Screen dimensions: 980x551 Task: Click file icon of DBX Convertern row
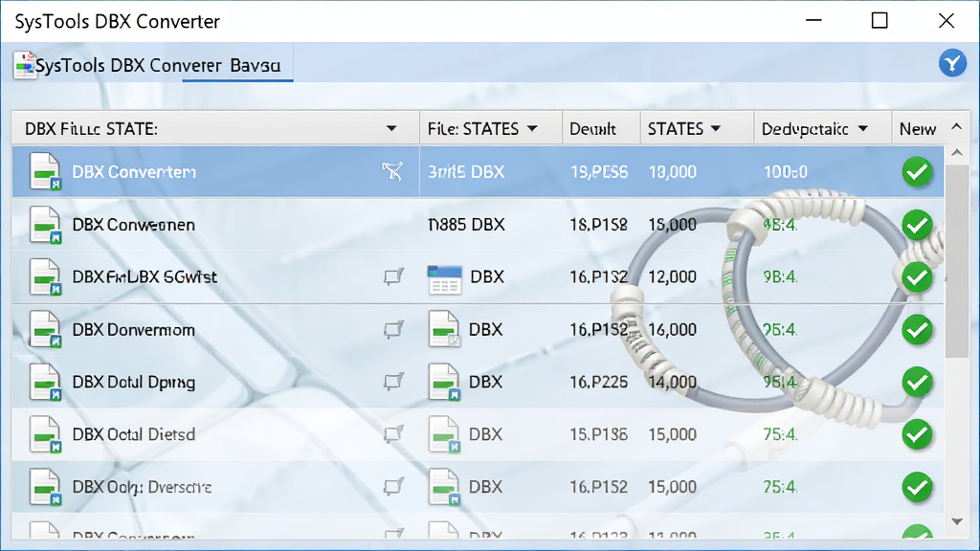click(x=45, y=171)
